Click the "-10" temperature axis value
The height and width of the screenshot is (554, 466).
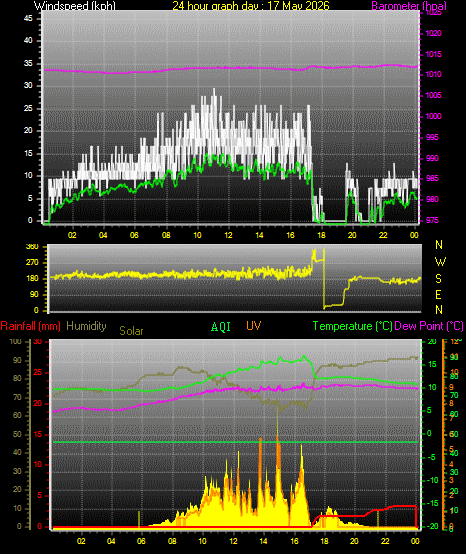pyautogui.click(x=433, y=480)
